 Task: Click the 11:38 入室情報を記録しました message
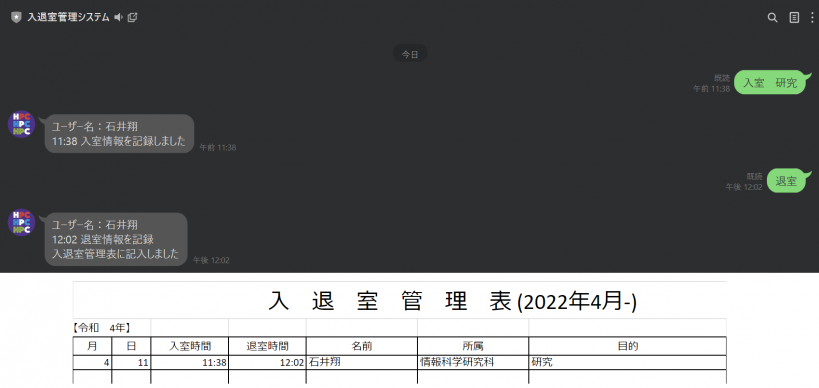tap(120, 134)
